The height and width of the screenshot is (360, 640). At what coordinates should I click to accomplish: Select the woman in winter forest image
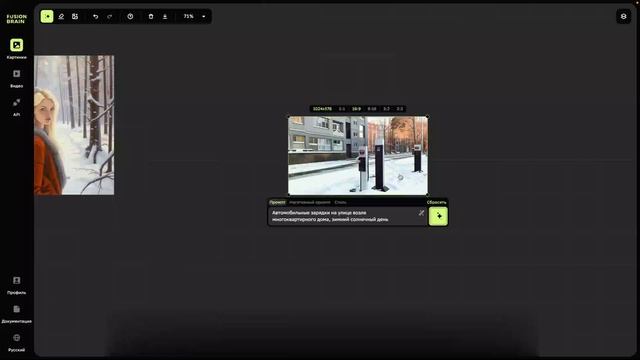click(74, 125)
